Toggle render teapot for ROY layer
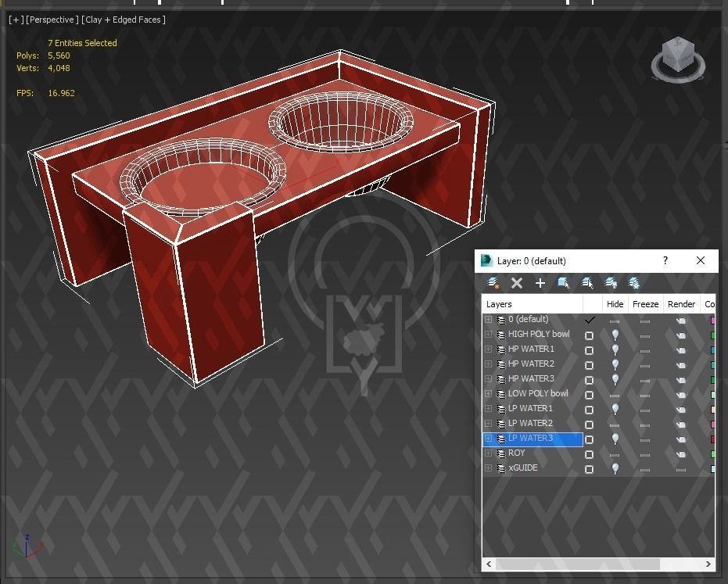 681,454
